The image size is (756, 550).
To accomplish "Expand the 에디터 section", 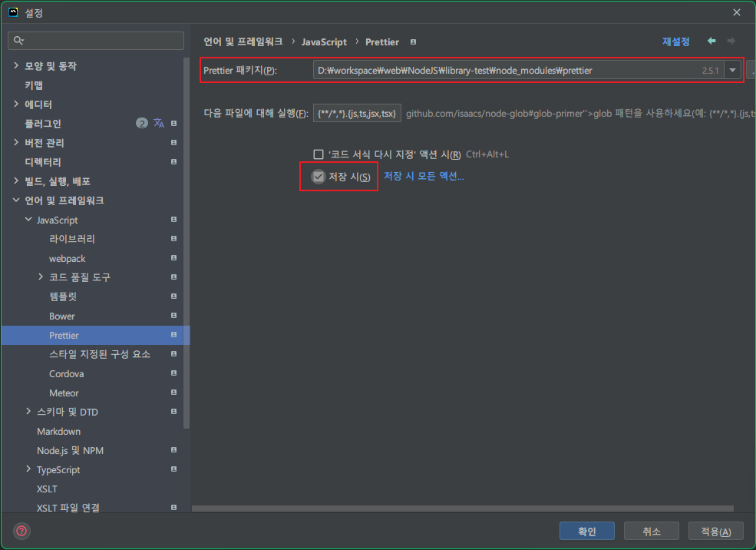I will click(x=16, y=104).
